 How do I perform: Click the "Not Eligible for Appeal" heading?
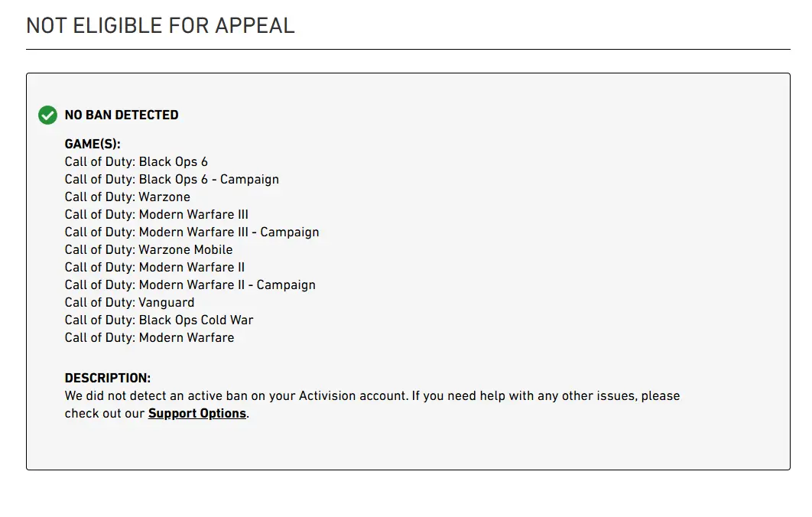tap(161, 25)
